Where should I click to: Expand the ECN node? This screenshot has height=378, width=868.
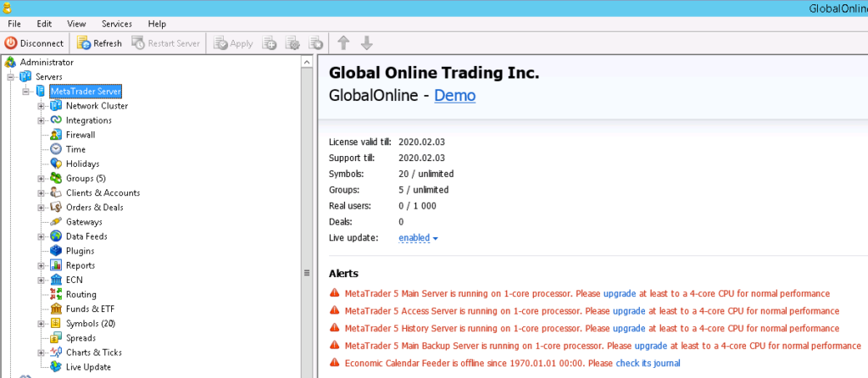(41, 280)
